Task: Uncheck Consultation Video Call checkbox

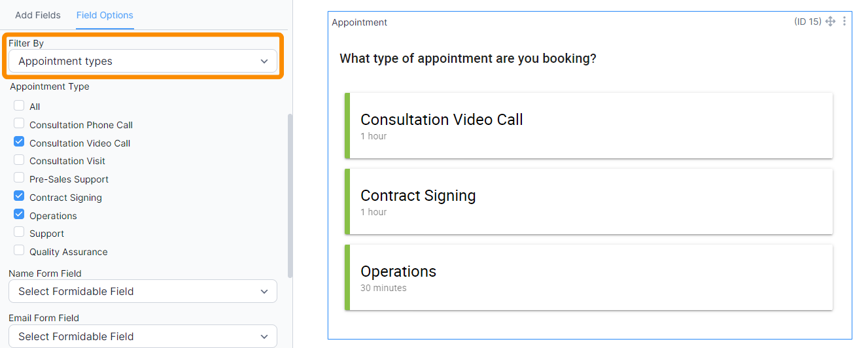Action: (x=19, y=142)
